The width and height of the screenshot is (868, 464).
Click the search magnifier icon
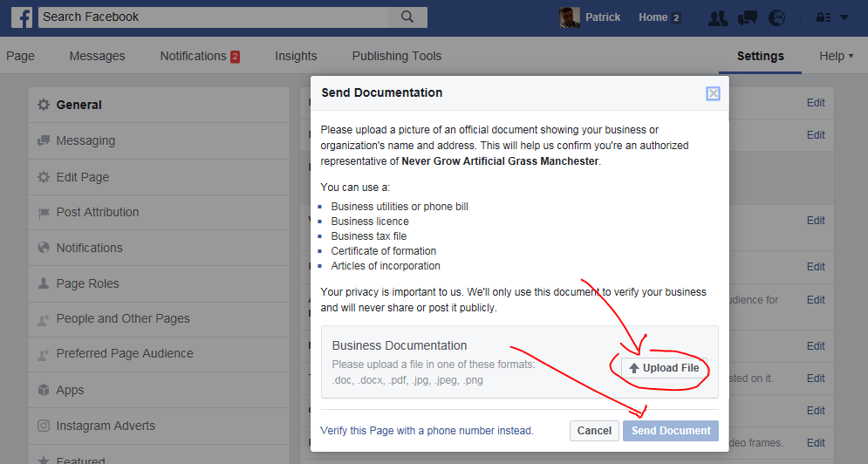pos(407,17)
